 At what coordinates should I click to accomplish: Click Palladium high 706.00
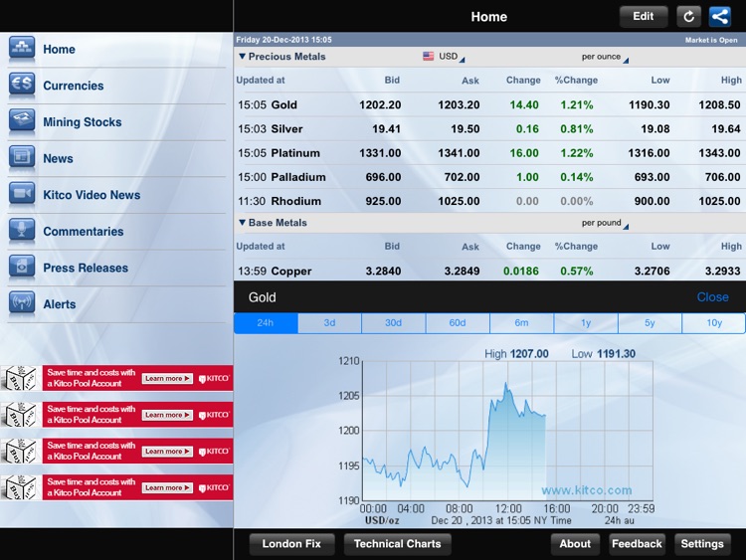pyautogui.click(x=722, y=177)
